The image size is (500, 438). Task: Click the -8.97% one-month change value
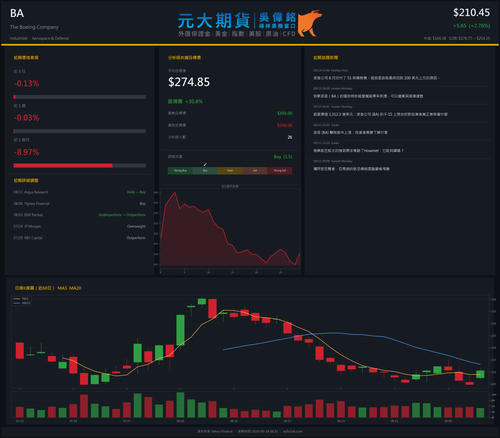[x=26, y=152]
